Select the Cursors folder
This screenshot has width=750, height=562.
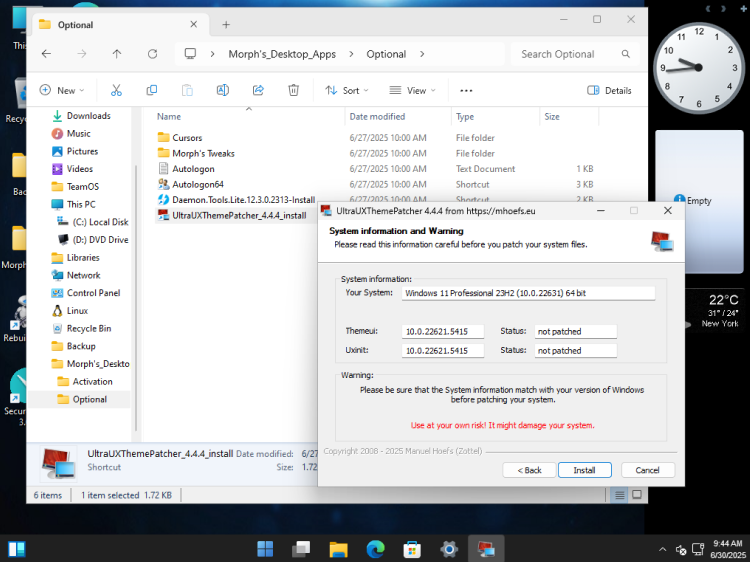[187, 138]
